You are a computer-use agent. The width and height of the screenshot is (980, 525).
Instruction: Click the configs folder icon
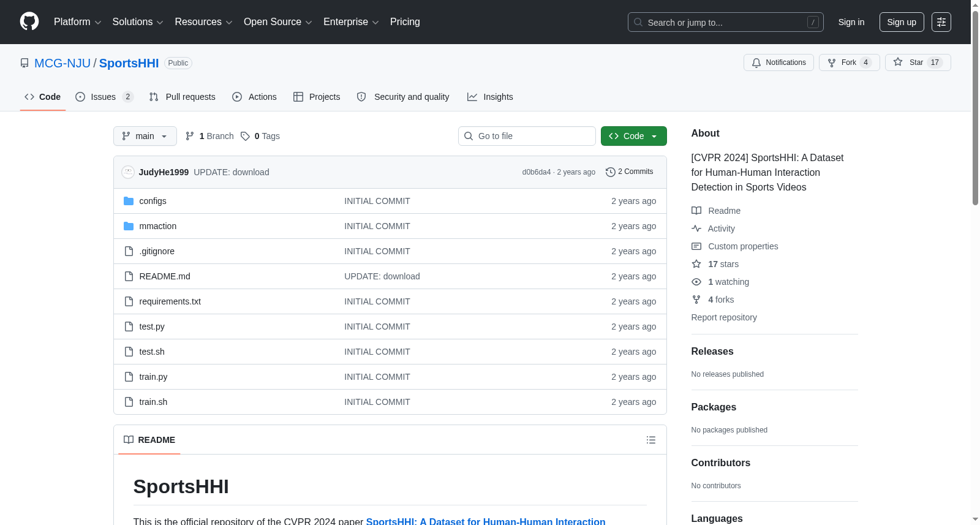(x=129, y=201)
